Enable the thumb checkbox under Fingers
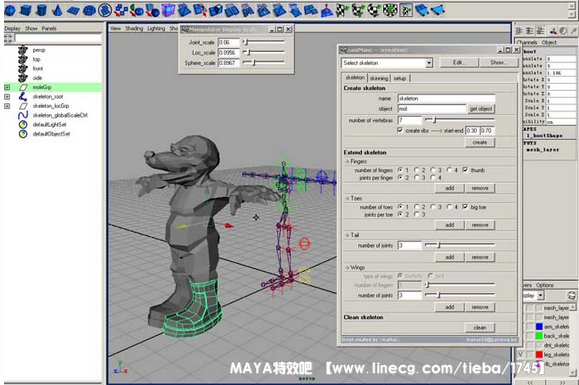 pyautogui.click(x=465, y=170)
